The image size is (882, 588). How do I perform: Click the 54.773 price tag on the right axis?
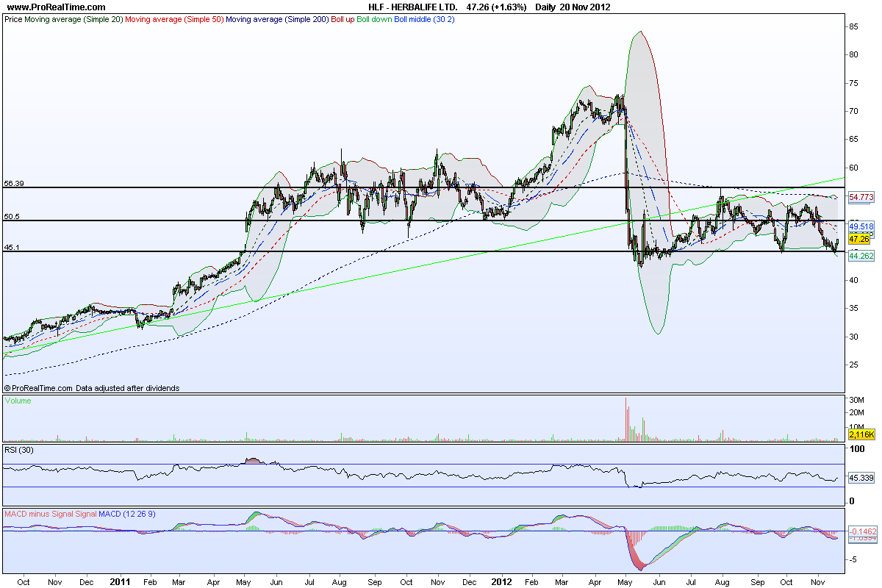pyautogui.click(x=861, y=197)
